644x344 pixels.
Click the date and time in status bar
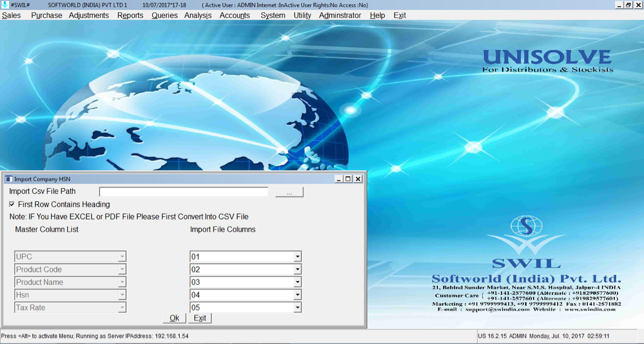(x=569, y=336)
